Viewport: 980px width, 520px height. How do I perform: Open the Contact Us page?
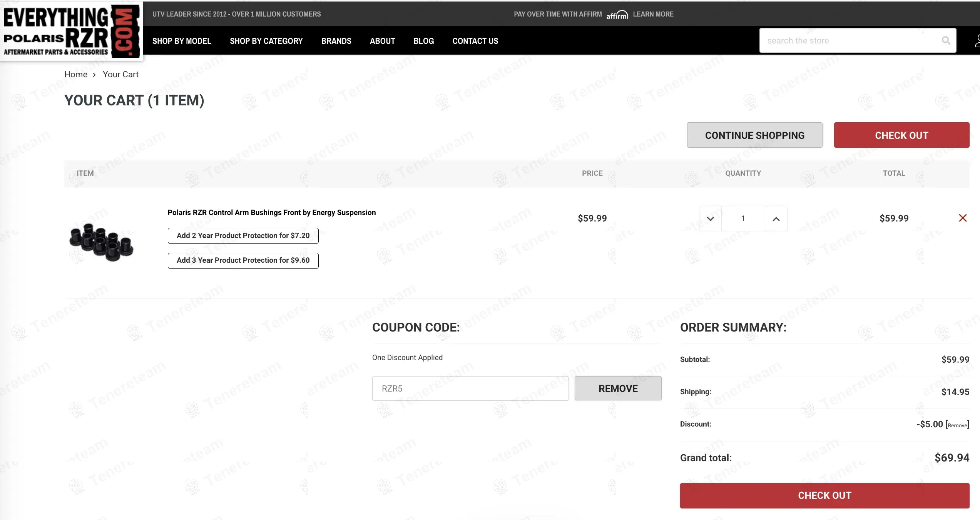[x=475, y=41]
